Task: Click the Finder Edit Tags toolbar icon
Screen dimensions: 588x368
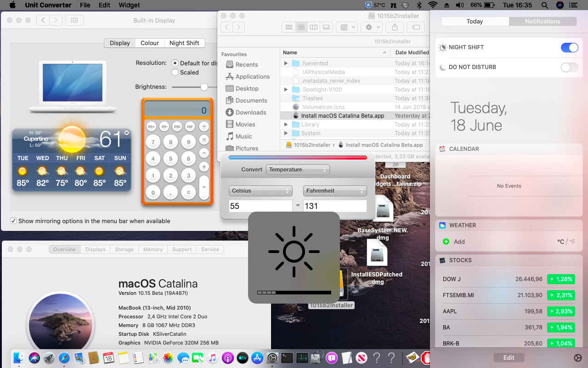Action: tap(415, 27)
